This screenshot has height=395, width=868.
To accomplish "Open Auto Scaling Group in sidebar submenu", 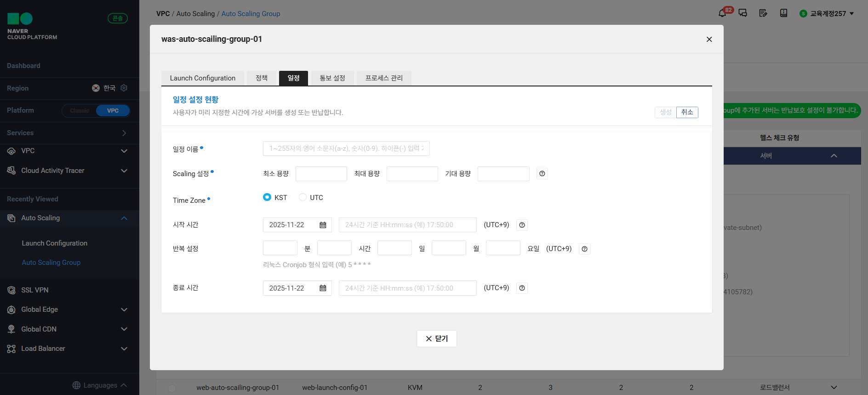I will tap(51, 263).
